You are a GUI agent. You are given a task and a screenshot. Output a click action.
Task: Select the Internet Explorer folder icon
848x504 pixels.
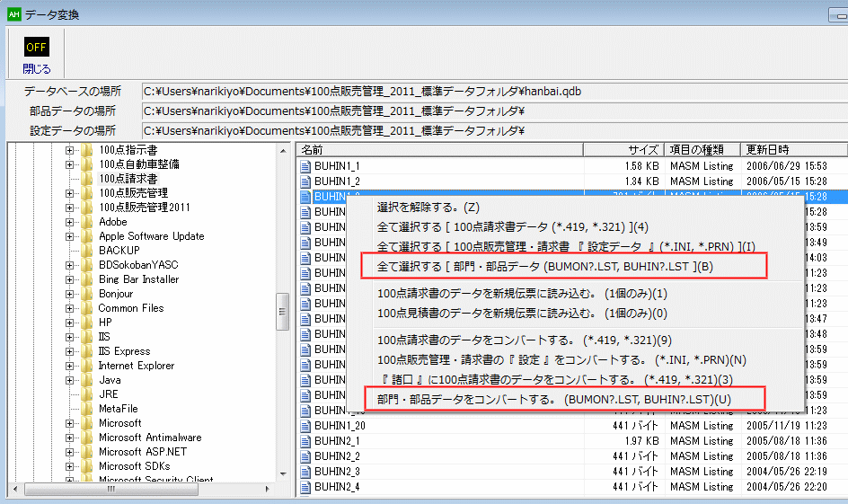86,366
